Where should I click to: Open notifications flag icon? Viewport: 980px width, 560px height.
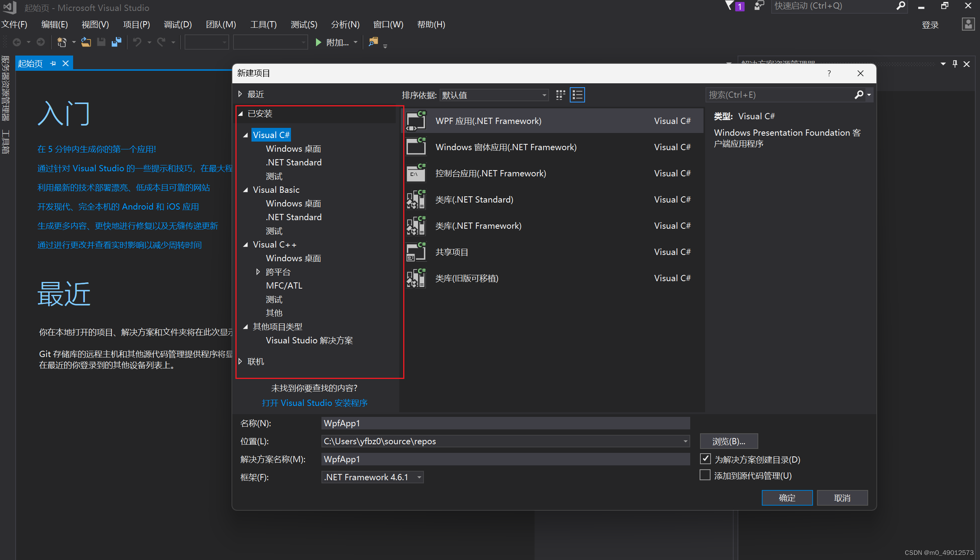point(730,5)
